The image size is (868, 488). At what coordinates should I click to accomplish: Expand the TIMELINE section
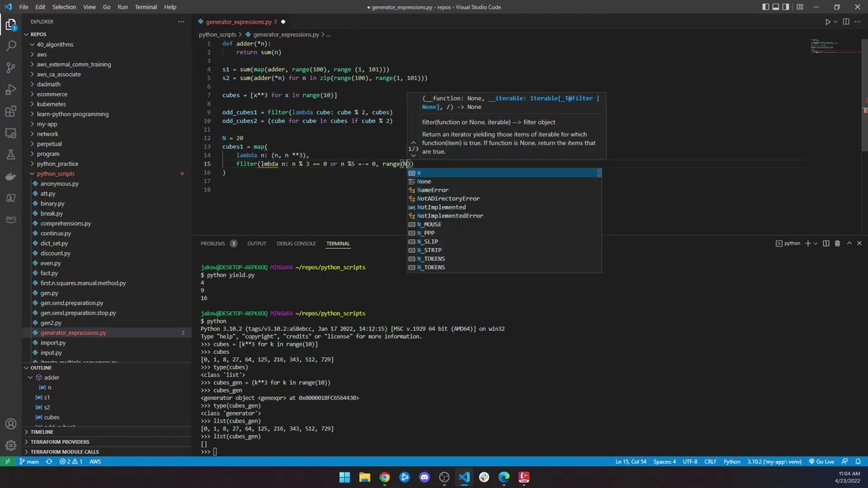41,432
